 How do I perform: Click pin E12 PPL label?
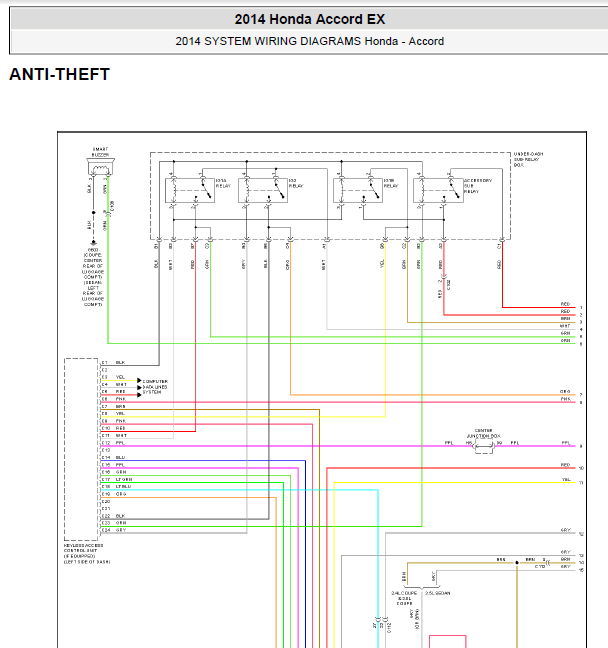113,443
